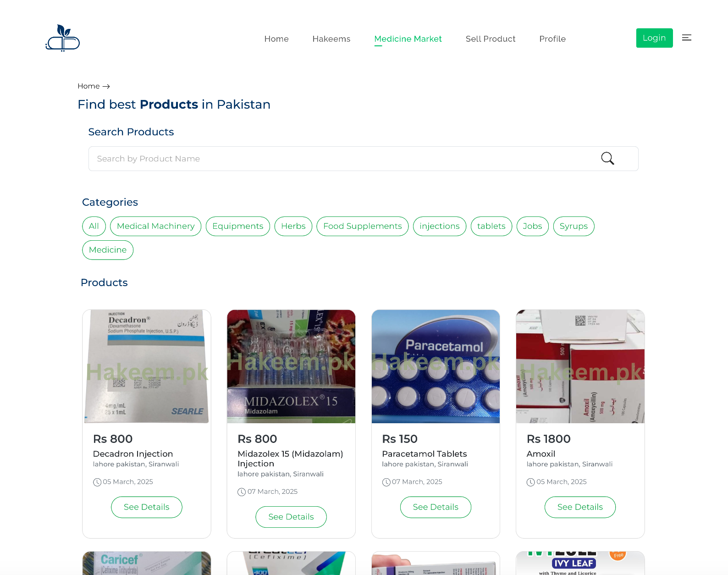This screenshot has height=575, width=728.
Task: Click the breadcrumb arrow next to Home
Action: coord(107,86)
